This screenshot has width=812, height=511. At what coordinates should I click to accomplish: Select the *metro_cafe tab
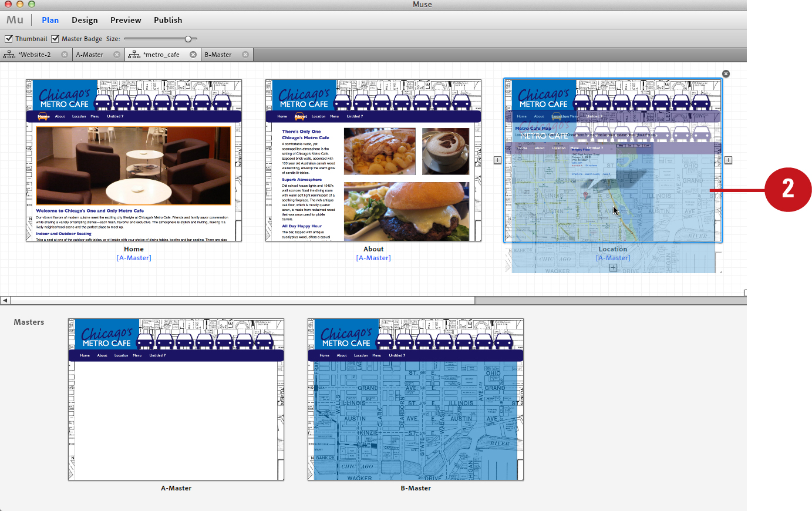coord(161,55)
